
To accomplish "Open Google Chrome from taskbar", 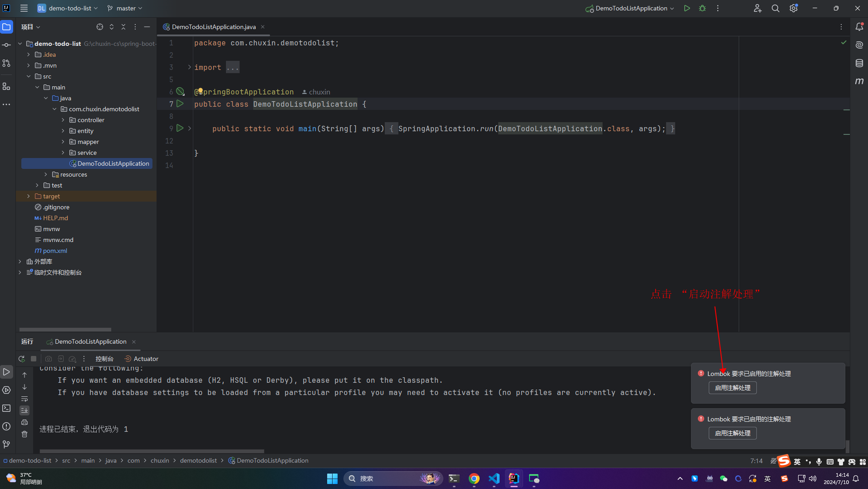I will click(474, 479).
